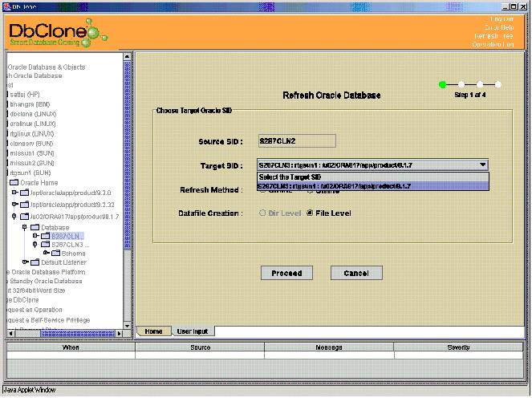Open the Help link in header
This screenshot has width=532, height=398.
pos(499,27)
